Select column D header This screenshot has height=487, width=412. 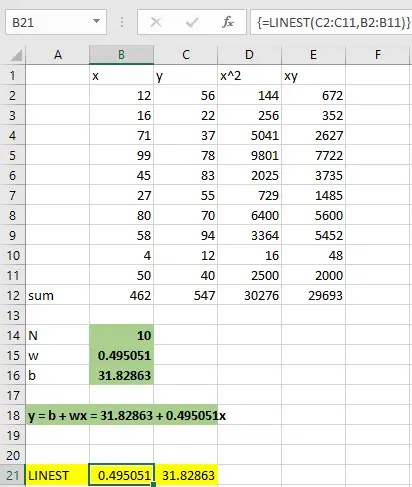(249, 55)
